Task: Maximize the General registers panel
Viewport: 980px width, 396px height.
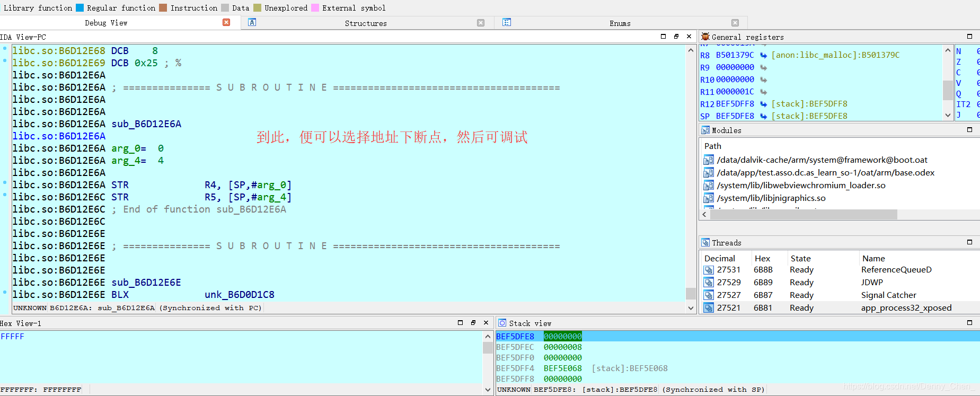Action: click(969, 37)
